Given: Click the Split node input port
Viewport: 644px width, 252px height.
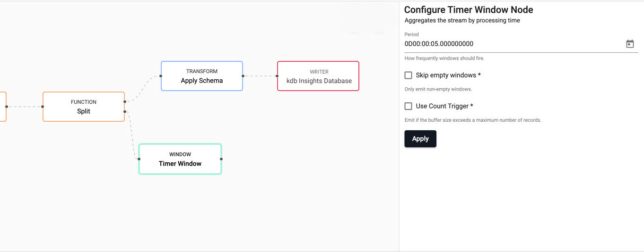Looking at the screenshot, I should (x=43, y=107).
